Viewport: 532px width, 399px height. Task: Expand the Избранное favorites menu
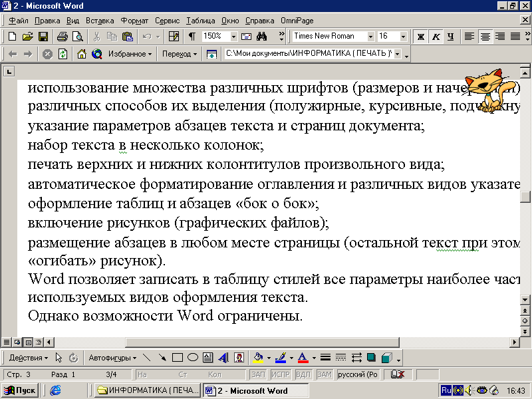[x=130, y=54]
